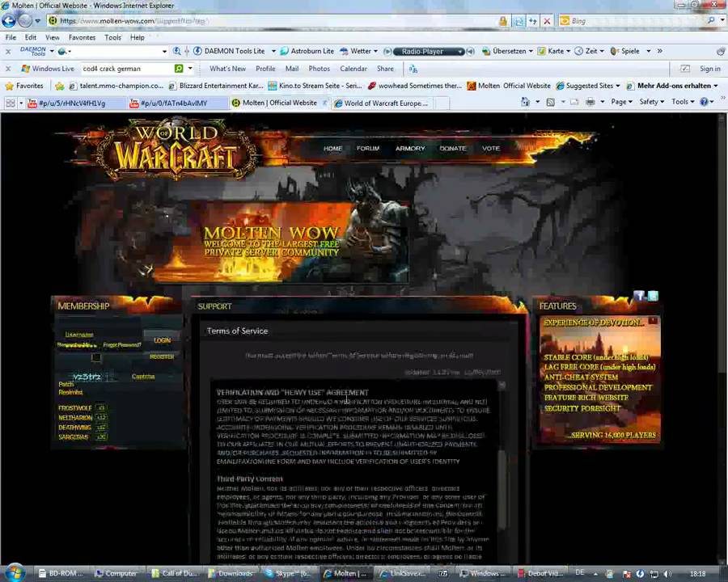
Task: Click HOME in site navigation
Action: tap(332, 149)
